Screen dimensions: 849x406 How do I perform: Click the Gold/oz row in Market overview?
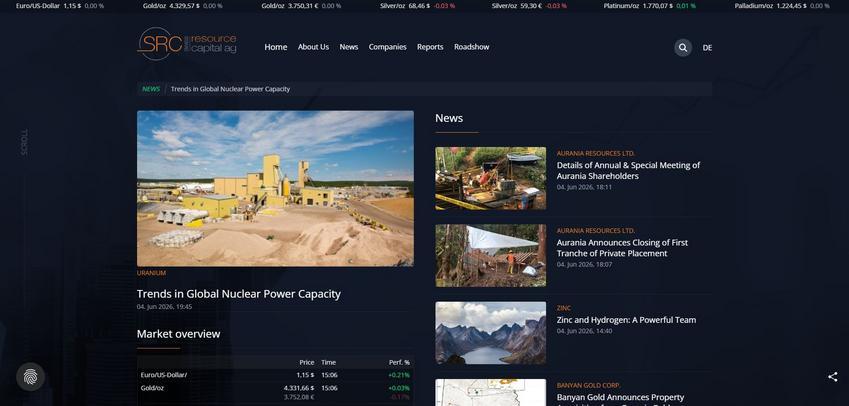point(275,392)
